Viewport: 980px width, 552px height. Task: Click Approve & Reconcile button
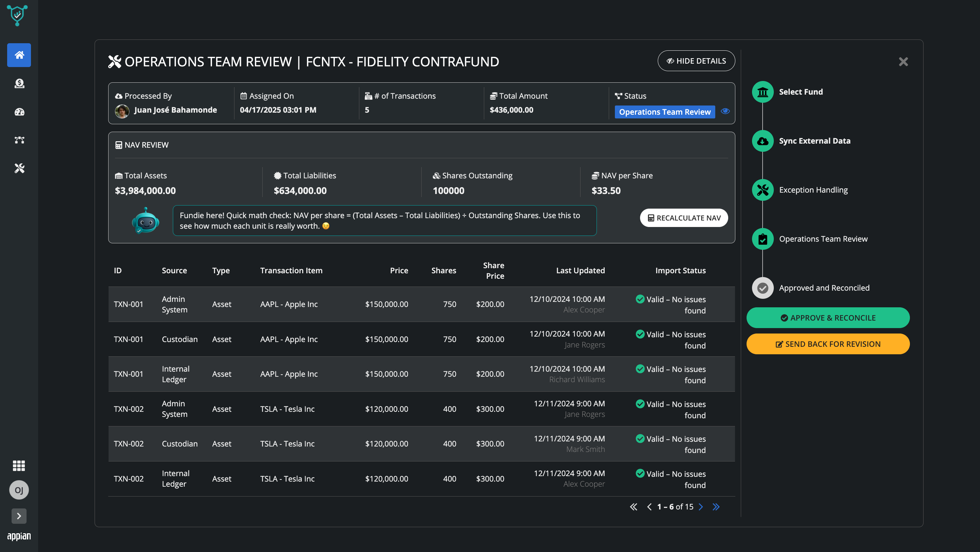(828, 318)
